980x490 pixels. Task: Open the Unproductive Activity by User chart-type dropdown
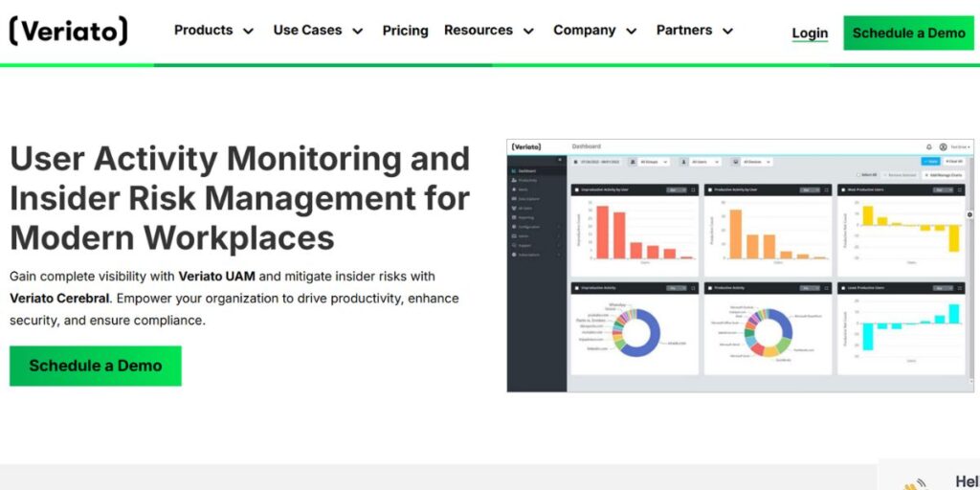pos(676,189)
